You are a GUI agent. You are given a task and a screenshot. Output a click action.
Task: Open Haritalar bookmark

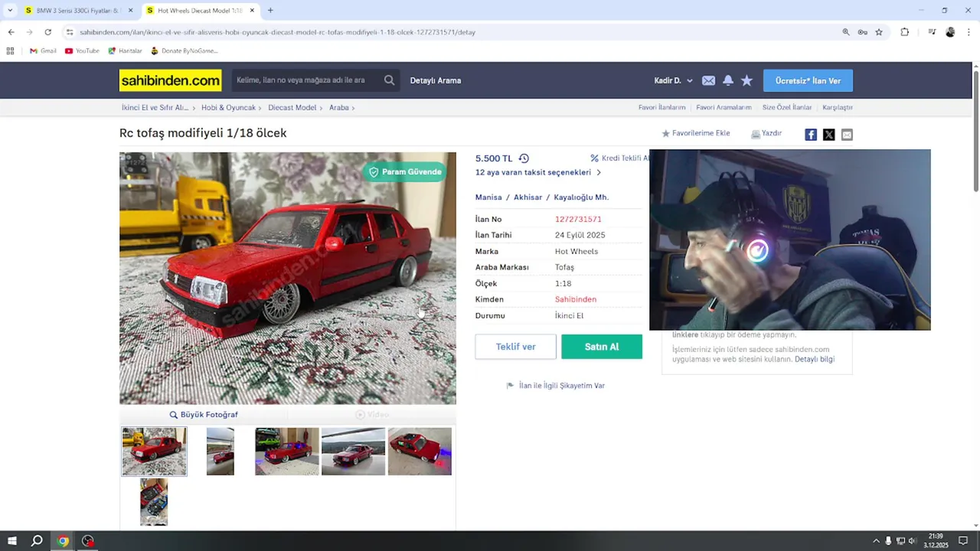tap(125, 51)
